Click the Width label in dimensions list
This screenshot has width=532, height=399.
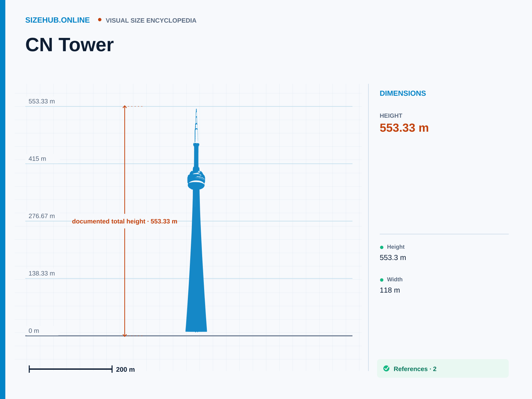click(x=395, y=280)
